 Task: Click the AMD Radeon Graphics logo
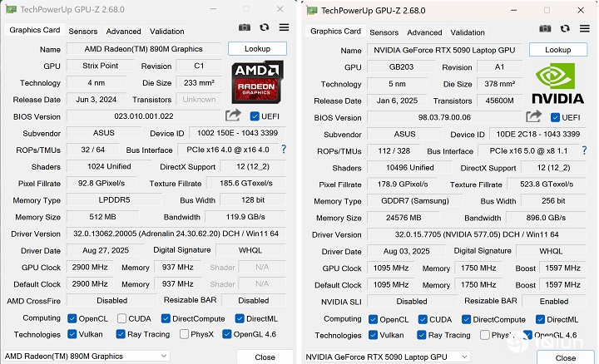[257, 82]
